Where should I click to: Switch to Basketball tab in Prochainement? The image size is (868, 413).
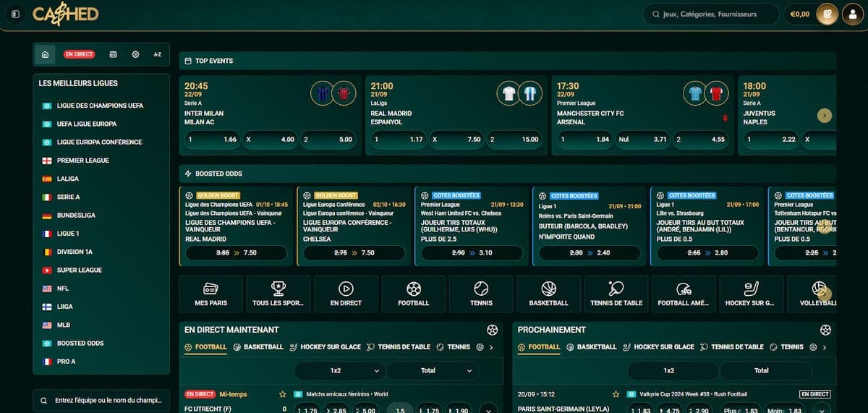[592, 347]
